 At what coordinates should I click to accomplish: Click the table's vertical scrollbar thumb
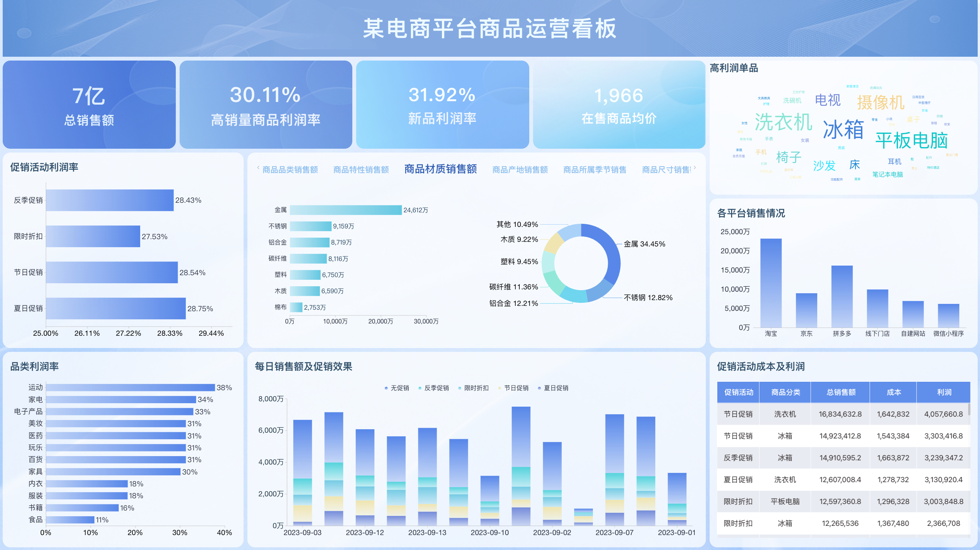(x=969, y=409)
